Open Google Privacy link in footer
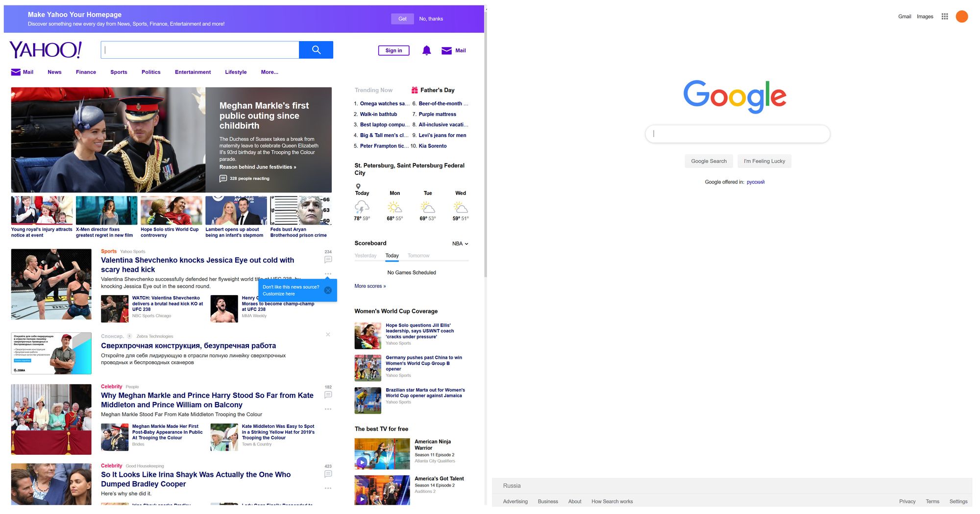 [907, 501]
